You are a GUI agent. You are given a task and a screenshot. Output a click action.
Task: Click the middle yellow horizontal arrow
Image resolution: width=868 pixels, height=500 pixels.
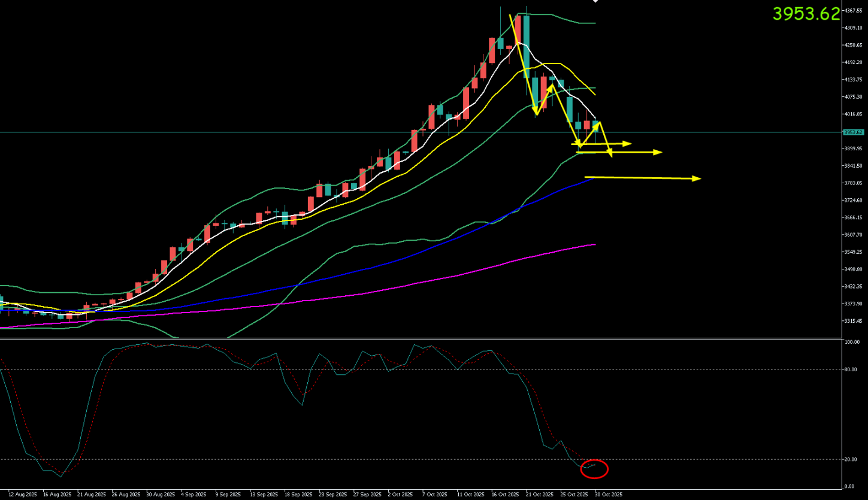pos(620,152)
